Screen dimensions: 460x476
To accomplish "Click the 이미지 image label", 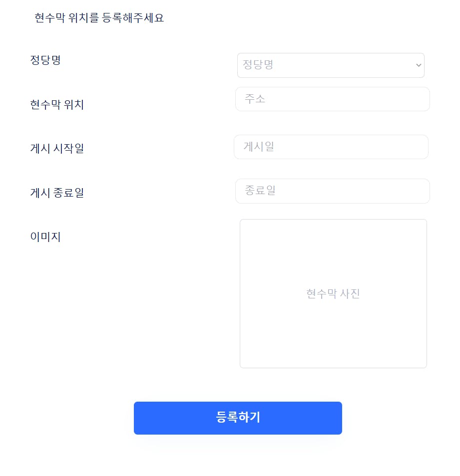I will (45, 237).
